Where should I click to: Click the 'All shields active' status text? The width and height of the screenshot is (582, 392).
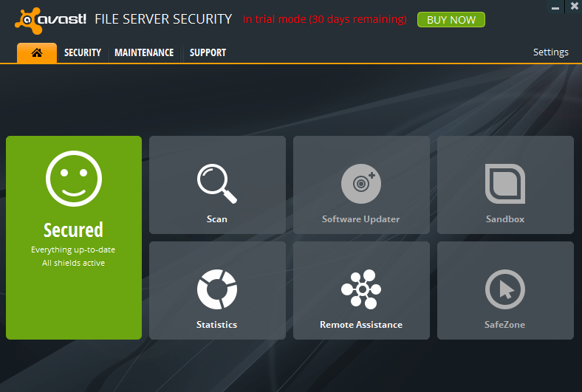(74, 263)
